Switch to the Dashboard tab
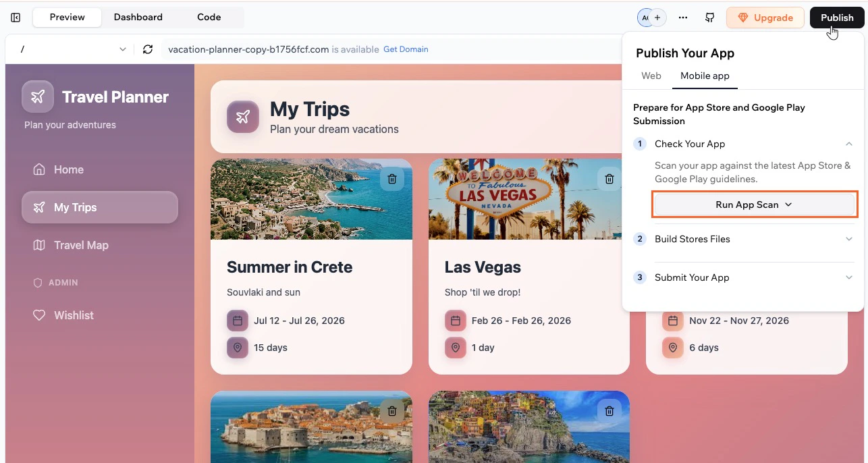The width and height of the screenshot is (868, 463). point(138,18)
